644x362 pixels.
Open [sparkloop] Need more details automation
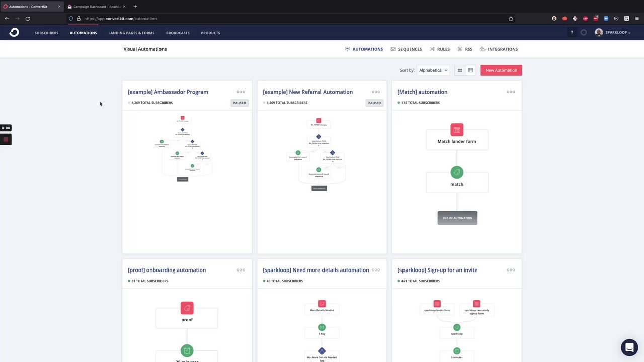tap(316, 270)
